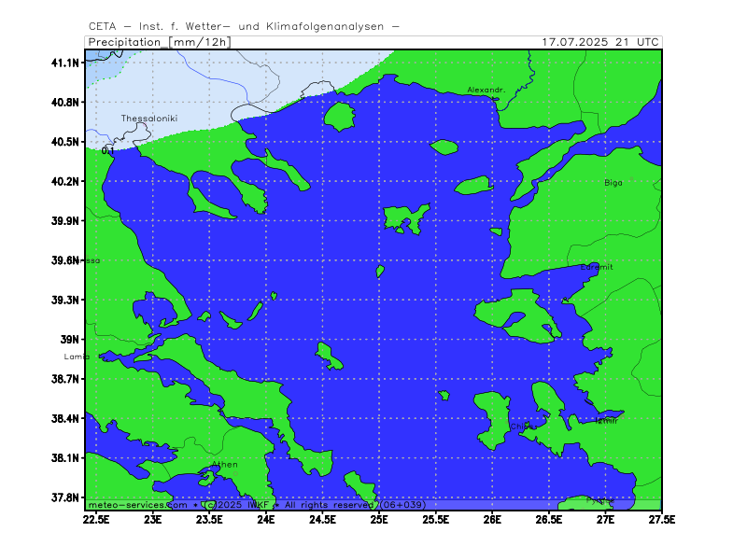Select the 'Precipitation_[mm/12h]' title label
This screenshot has width=747, height=560.
click(160, 42)
